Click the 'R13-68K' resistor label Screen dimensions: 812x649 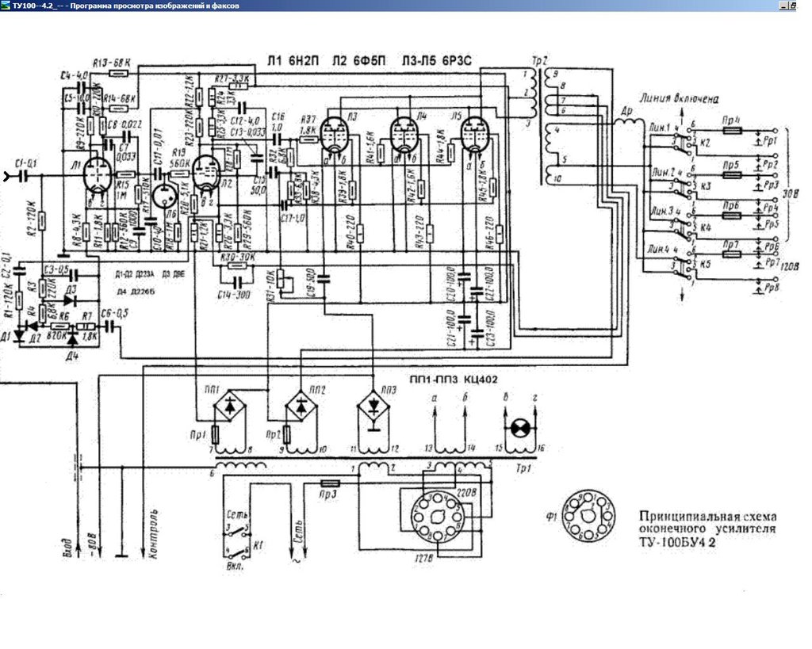(x=111, y=63)
